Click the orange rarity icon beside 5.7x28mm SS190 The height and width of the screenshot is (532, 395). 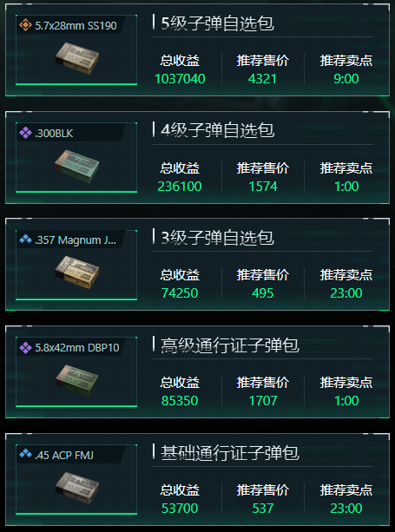tap(25, 25)
